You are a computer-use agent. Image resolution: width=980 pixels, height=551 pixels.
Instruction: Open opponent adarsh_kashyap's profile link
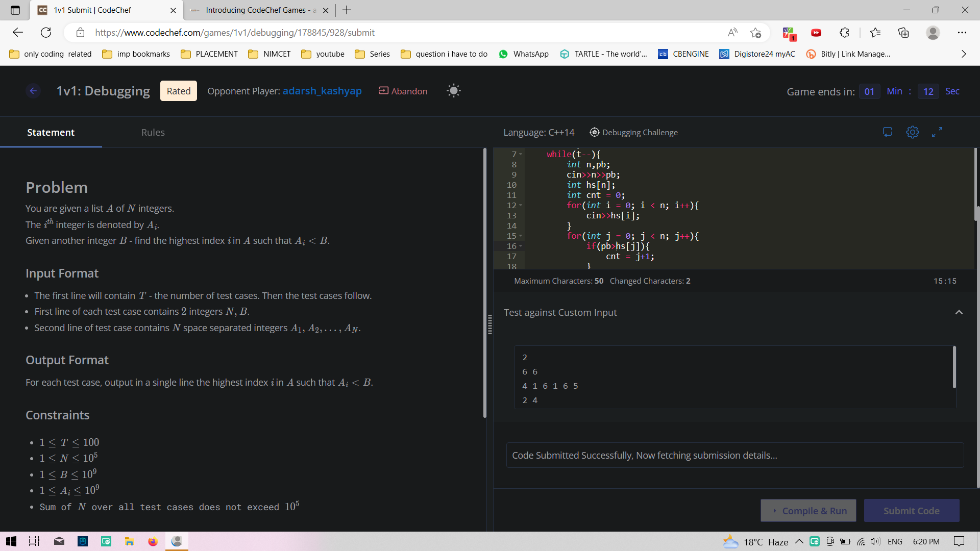click(322, 91)
